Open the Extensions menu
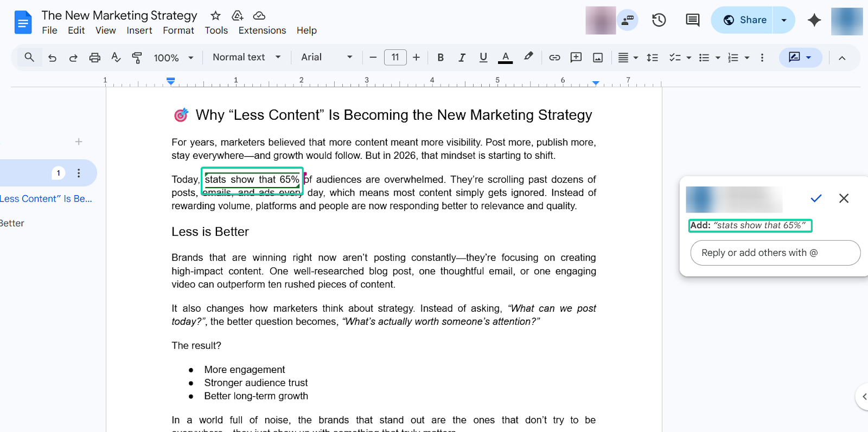 262,30
